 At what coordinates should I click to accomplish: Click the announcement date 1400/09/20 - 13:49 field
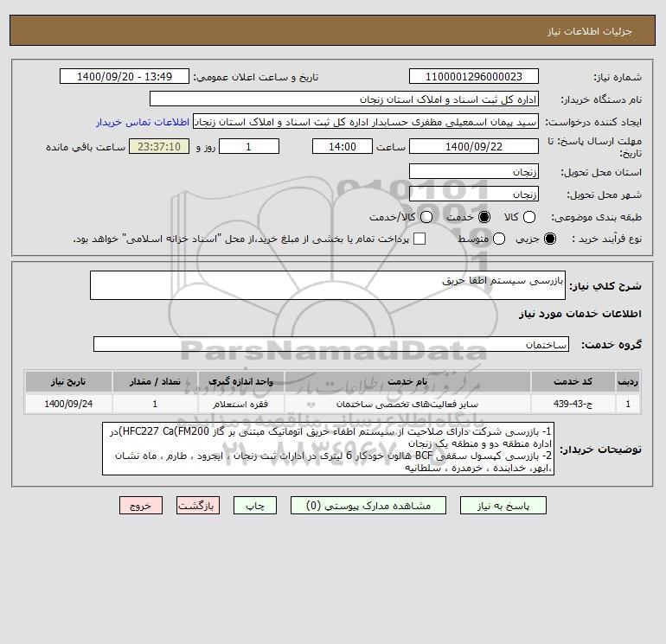pyautogui.click(x=125, y=76)
